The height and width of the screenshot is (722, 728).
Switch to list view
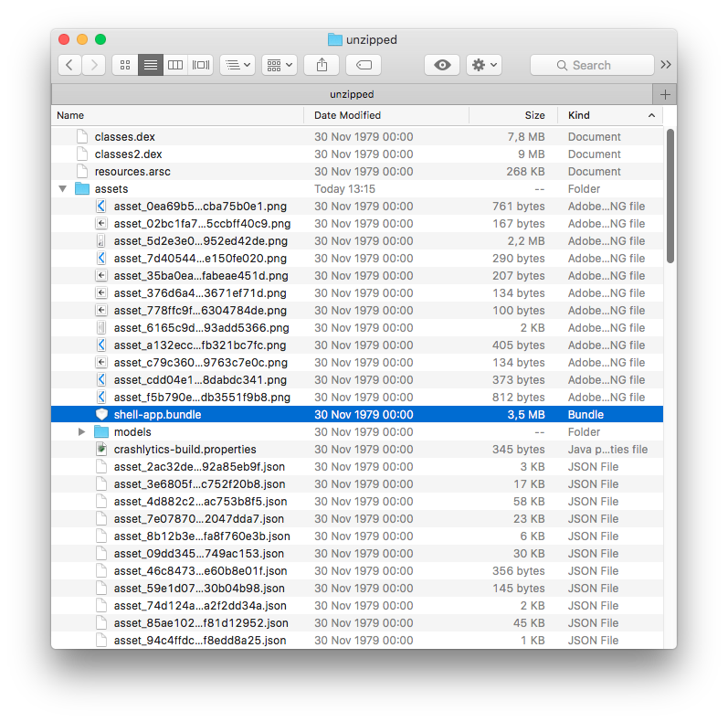pyautogui.click(x=151, y=65)
